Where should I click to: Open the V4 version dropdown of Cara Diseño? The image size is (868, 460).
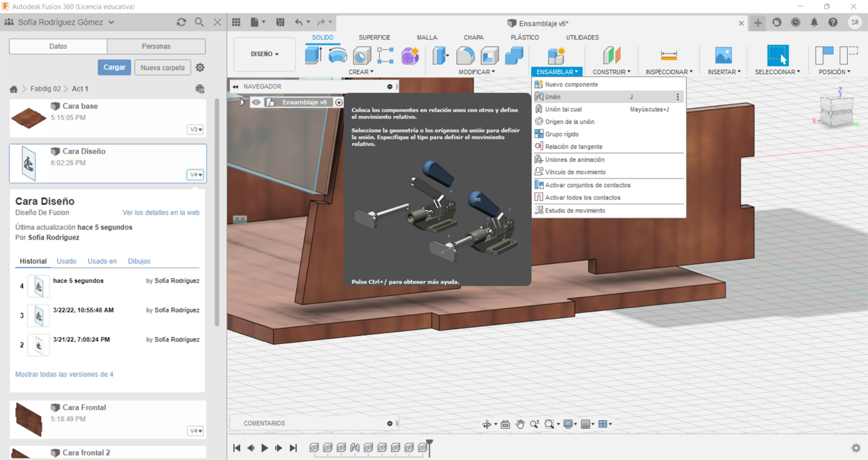tap(195, 175)
